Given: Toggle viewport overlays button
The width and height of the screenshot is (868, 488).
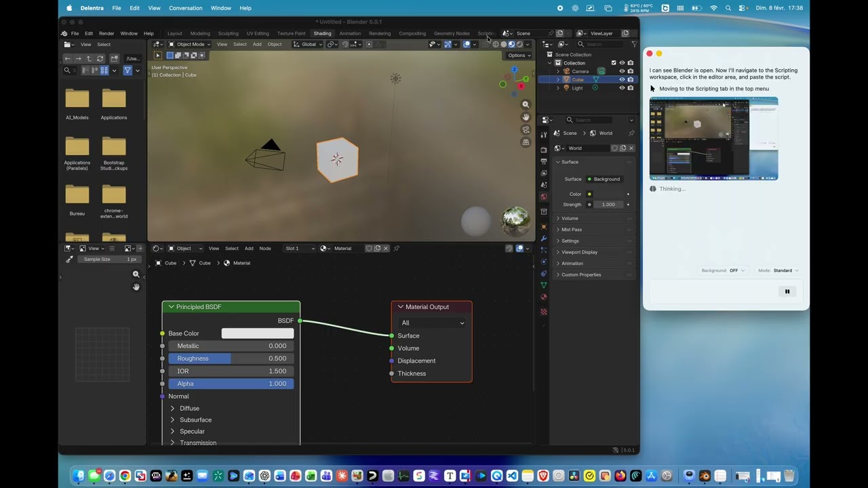Looking at the screenshot, I should pyautogui.click(x=467, y=44).
